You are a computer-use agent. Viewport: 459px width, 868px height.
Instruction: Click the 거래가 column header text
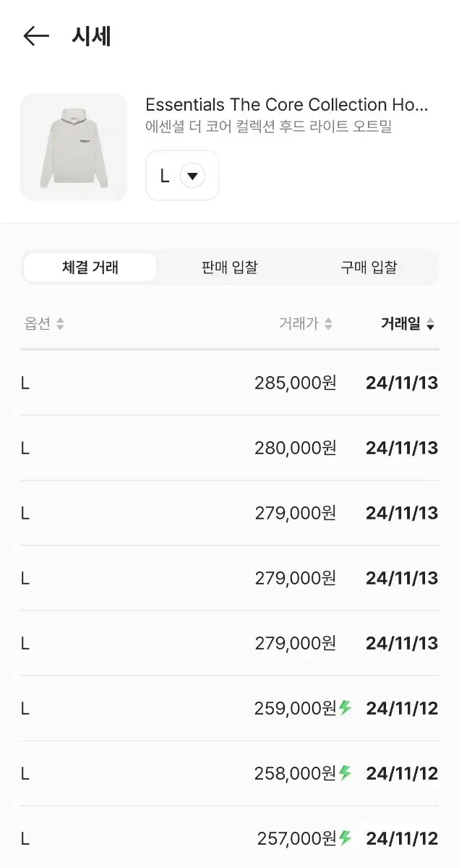tap(299, 324)
